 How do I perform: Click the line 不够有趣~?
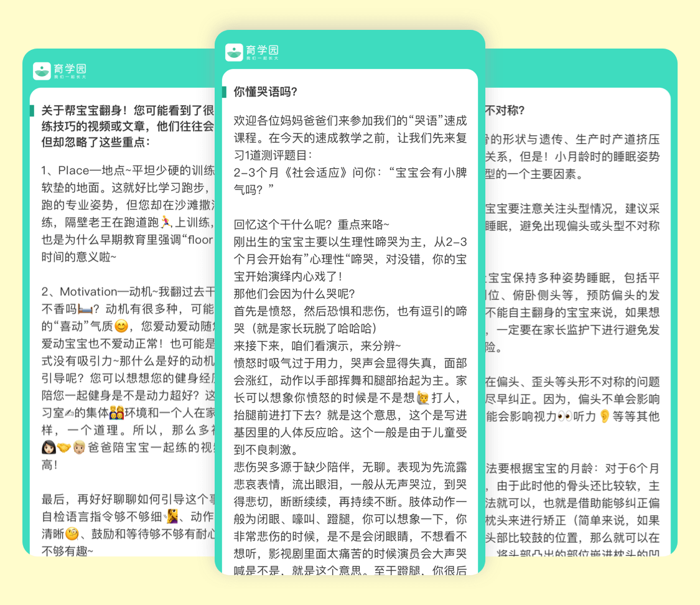[x=67, y=551]
